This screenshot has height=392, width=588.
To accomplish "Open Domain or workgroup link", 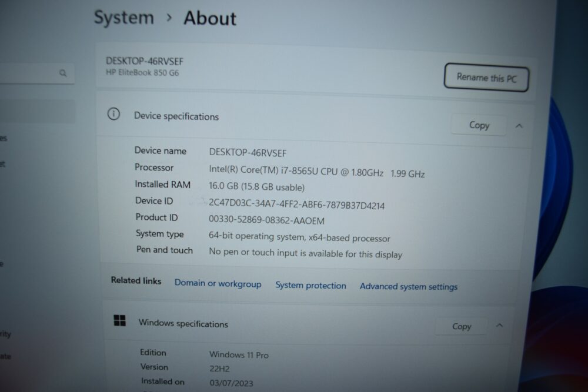I will 218,283.
